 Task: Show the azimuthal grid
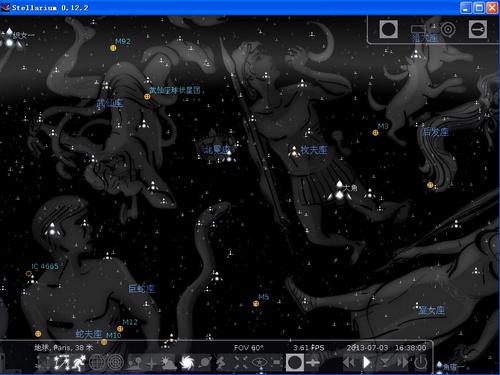(115, 363)
